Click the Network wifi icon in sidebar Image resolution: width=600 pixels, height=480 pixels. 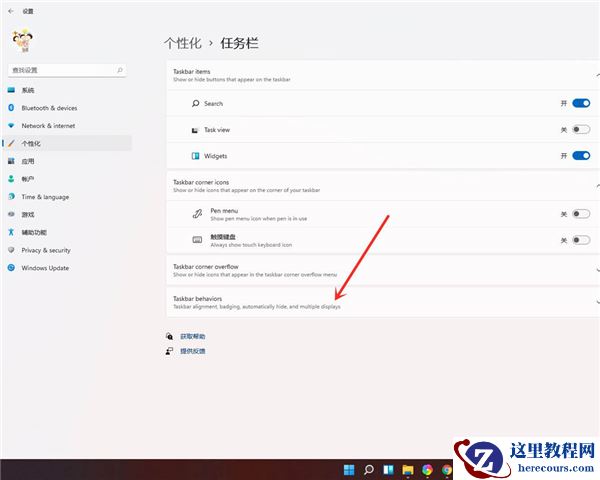click(x=11, y=125)
